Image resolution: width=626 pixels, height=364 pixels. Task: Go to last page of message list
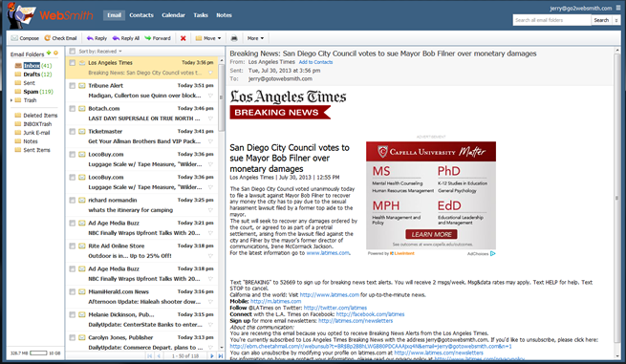click(x=221, y=356)
